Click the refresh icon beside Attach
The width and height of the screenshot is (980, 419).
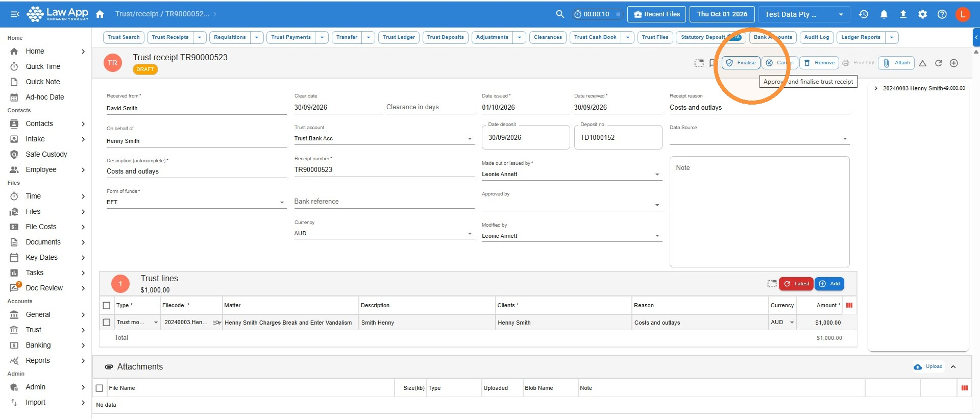(938, 63)
